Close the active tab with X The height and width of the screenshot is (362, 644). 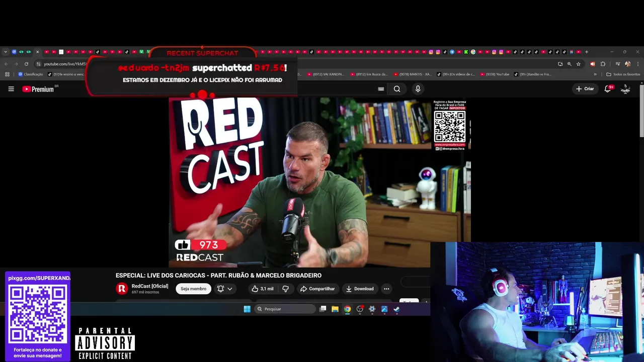click(37, 52)
